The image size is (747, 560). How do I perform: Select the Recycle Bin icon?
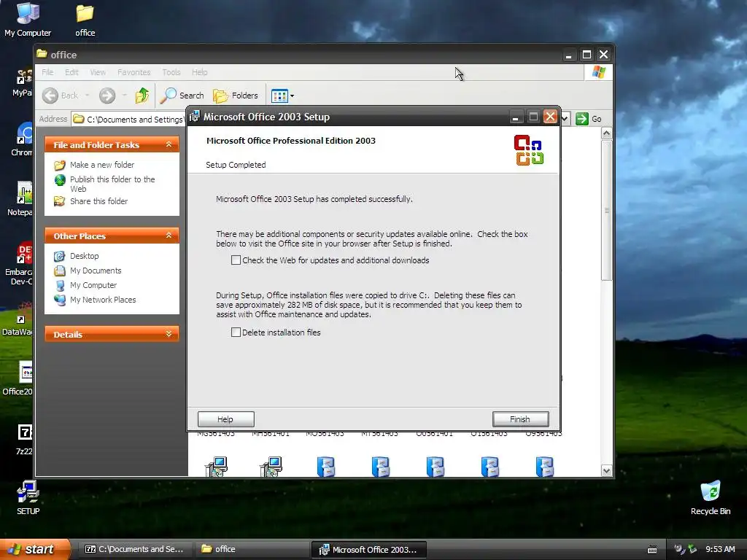pos(711,497)
